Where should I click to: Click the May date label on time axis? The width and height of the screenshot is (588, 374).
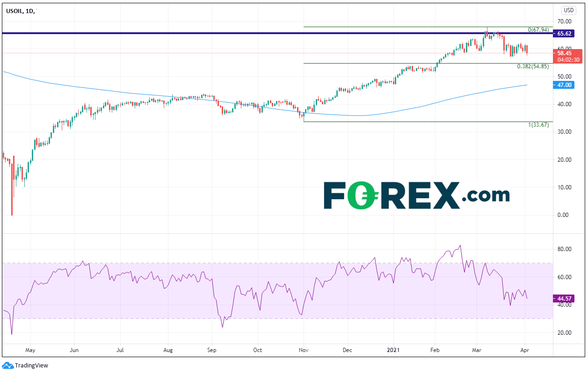coord(30,349)
